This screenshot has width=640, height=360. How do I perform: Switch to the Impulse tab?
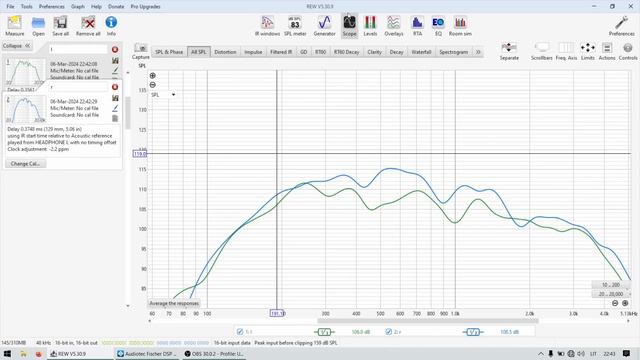253,52
